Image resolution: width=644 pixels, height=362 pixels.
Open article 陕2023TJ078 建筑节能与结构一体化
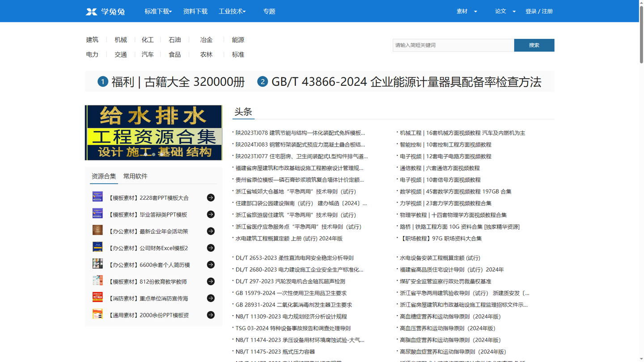click(x=300, y=133)
